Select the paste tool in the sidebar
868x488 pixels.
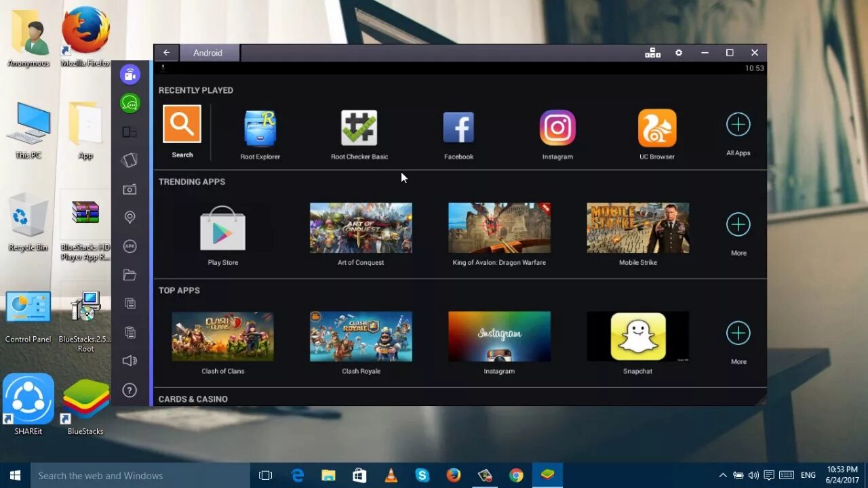pos(130,331)
